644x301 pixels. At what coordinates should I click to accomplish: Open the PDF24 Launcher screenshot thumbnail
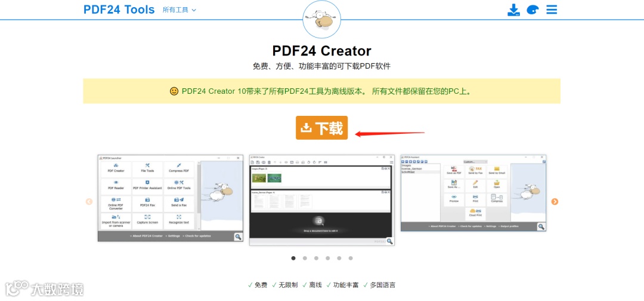(171, 198)
